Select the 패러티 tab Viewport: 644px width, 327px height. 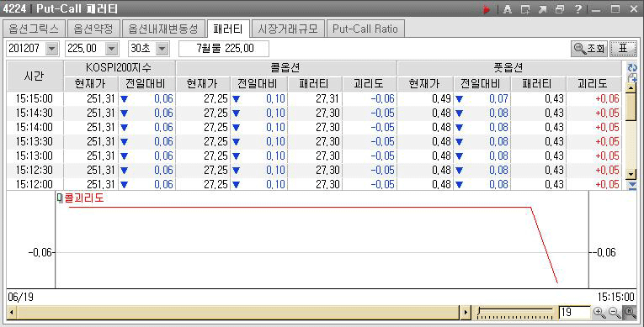click(x=228, y=29)
